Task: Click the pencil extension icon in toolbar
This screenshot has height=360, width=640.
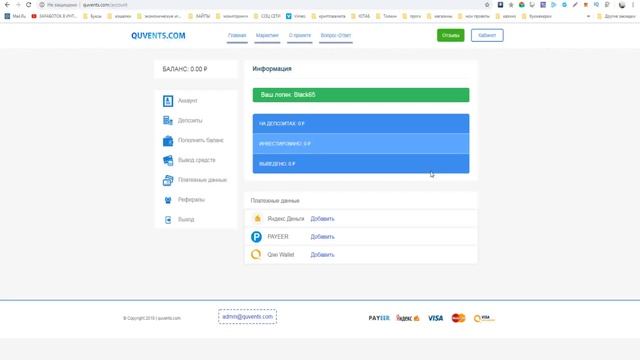Action: pos(575,5)
